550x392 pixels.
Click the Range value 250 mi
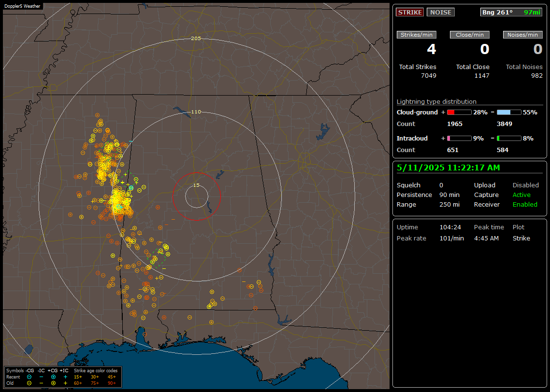pos(449,205)
